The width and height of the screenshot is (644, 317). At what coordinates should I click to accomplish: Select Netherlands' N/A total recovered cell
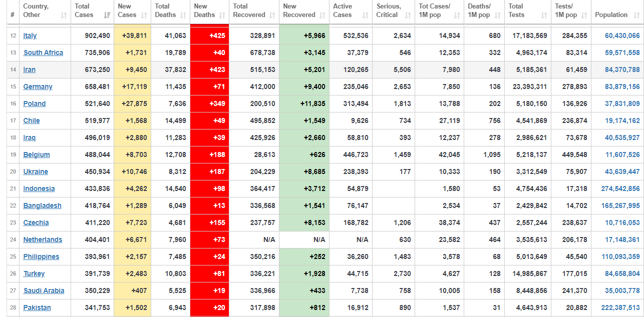coord(254,239)
